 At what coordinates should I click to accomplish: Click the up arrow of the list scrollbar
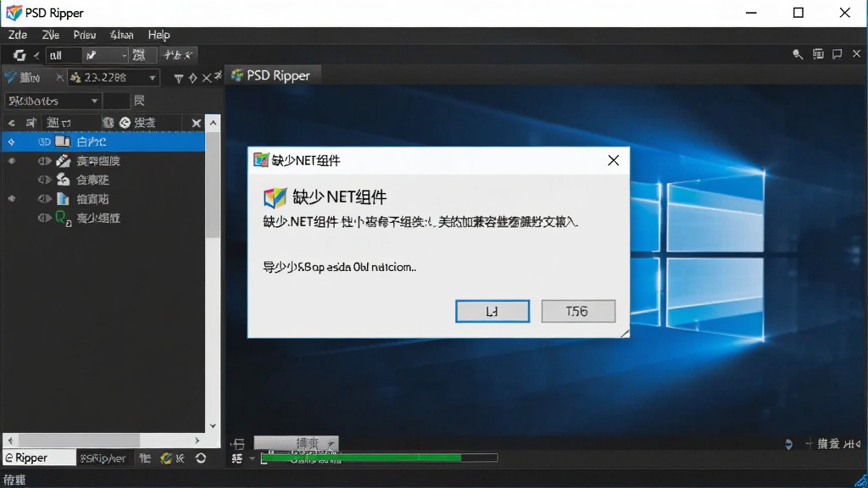click(x=213, y=123)
